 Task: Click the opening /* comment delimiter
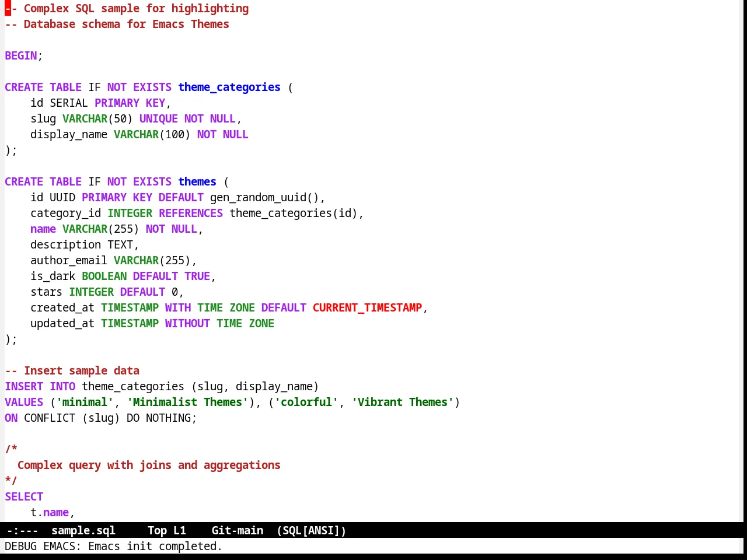(x=11, y=449)
